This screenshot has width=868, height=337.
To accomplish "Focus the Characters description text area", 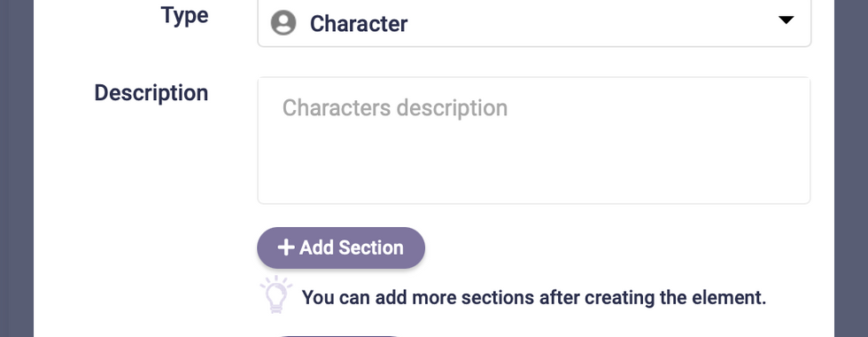I will coord(534,140).
